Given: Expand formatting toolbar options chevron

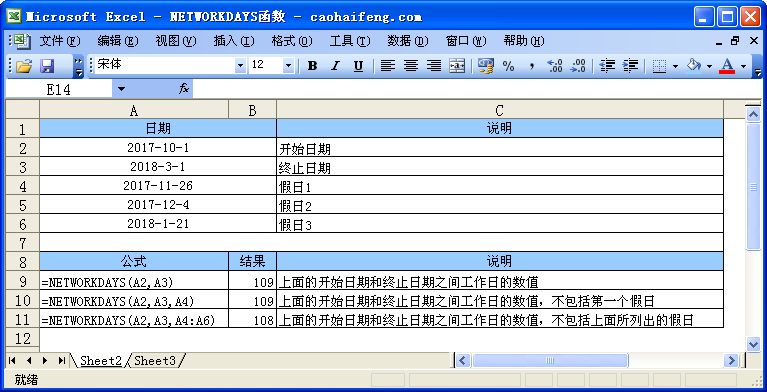Looking at the screenshot, I should coord(758,66).
